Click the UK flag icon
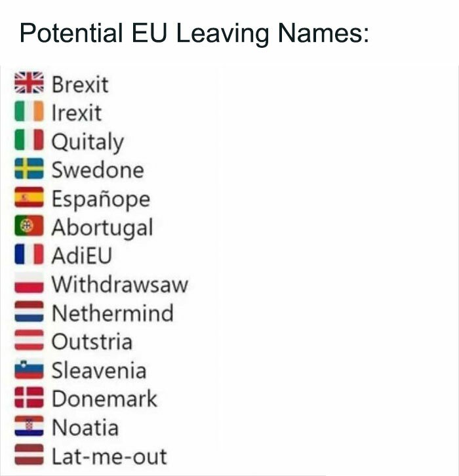Viewport: 459px width, 476px height. (29, 83)
